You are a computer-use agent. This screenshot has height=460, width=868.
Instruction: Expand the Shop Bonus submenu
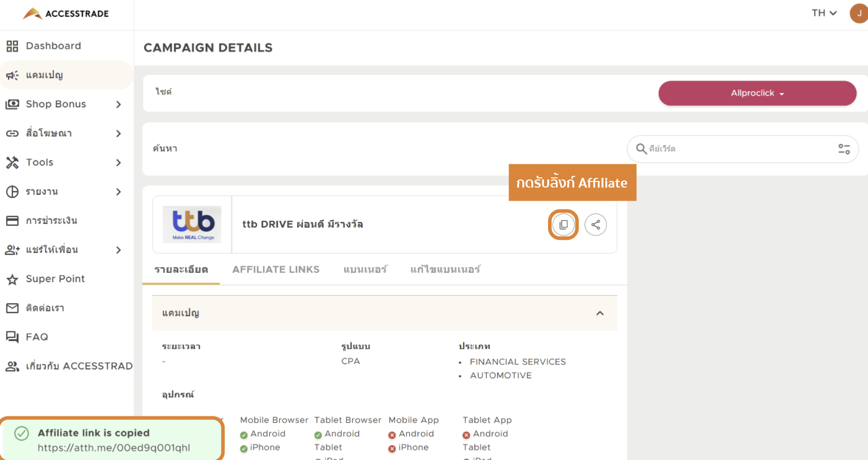tap(118, 104)
